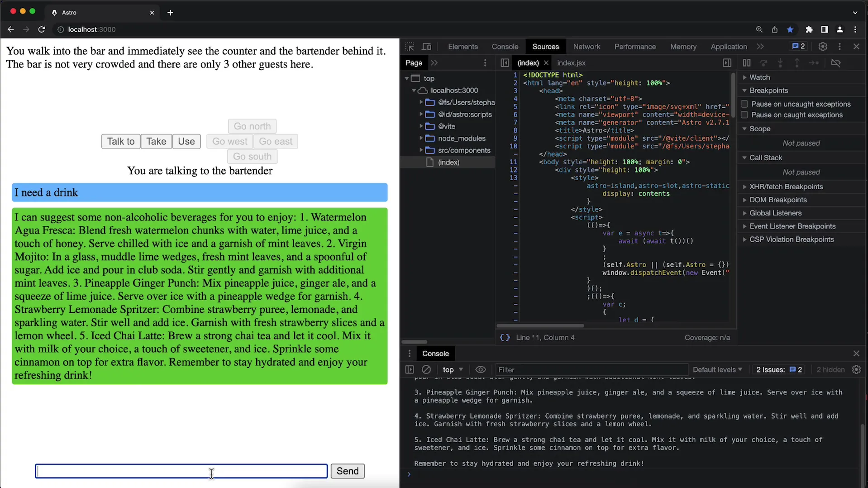Click the file navigator horizontal scrollbar
Image resolution: width=868 pixels, height=488 pixels.
point(414,342)
